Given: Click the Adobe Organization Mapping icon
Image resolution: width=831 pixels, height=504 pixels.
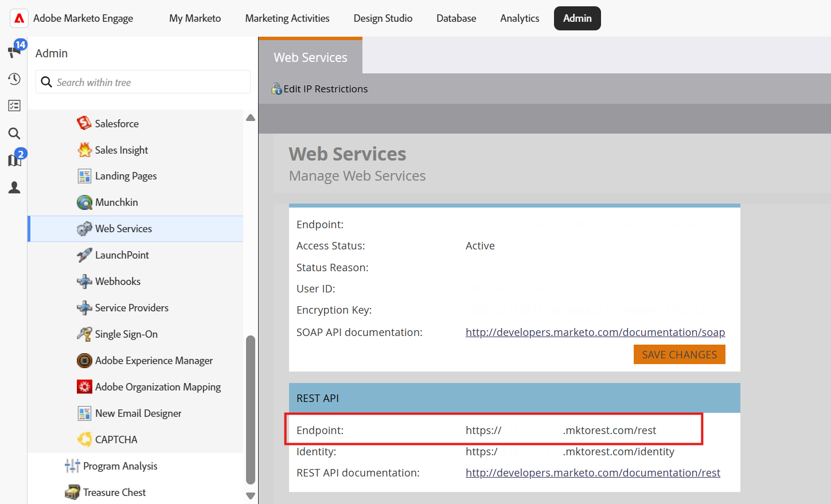Looking at the screenshot, I should click(x=84, y=387).
